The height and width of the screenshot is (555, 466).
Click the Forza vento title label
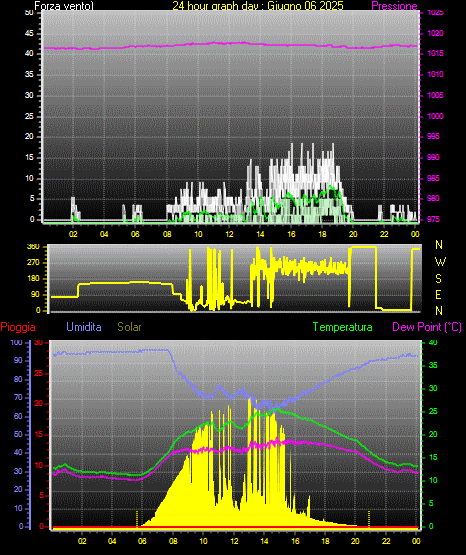pos(64,6)
